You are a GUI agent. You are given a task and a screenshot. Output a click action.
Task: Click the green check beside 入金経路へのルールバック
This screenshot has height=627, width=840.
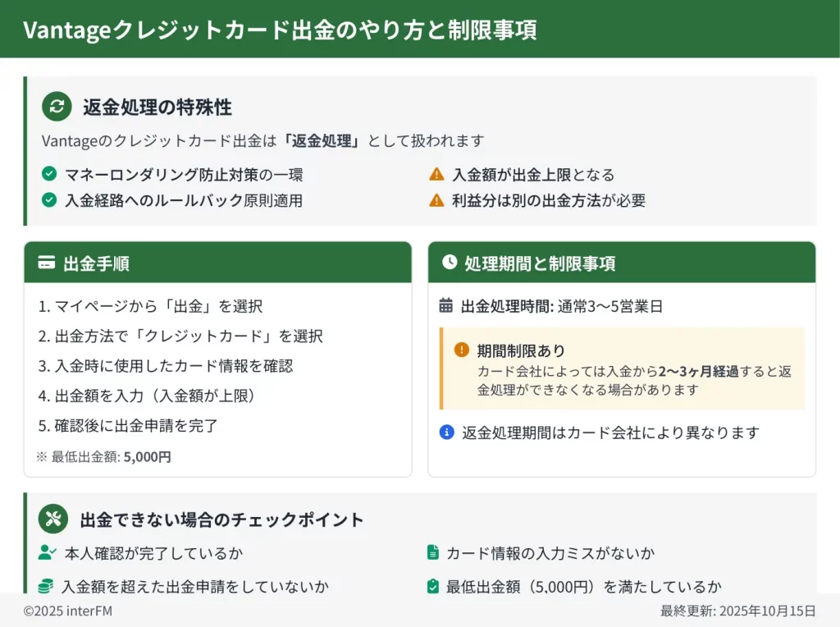[x=49, y=200]
